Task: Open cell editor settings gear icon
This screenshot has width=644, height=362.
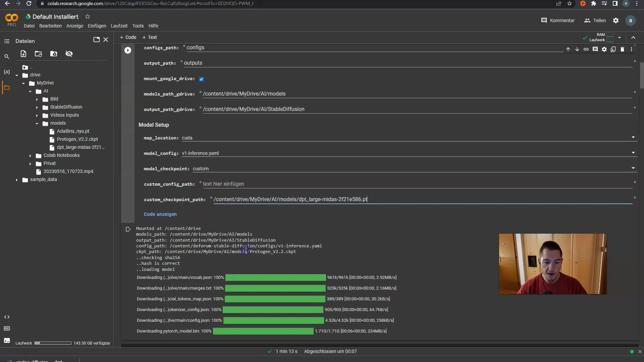Action: pos(604,49)
